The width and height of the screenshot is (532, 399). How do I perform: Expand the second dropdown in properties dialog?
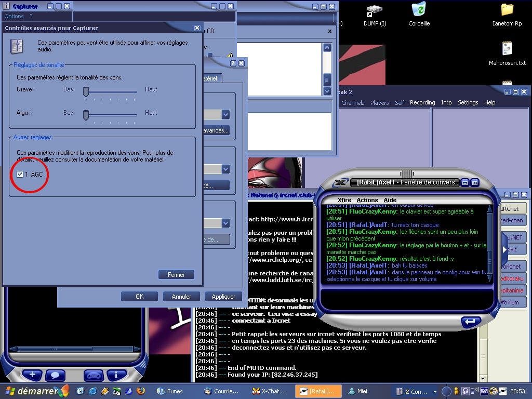pyautogui.click(x=225, y=169)
